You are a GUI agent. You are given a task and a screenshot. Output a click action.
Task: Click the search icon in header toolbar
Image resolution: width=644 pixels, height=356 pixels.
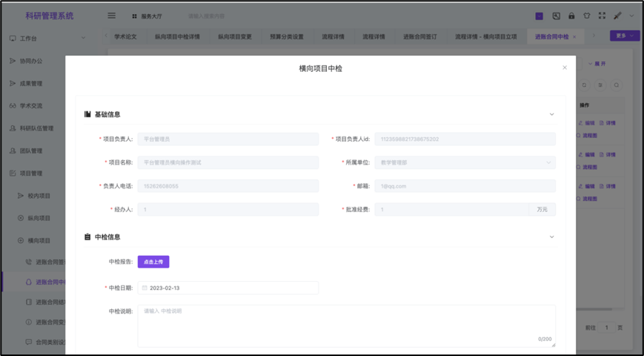click(555, 16)
